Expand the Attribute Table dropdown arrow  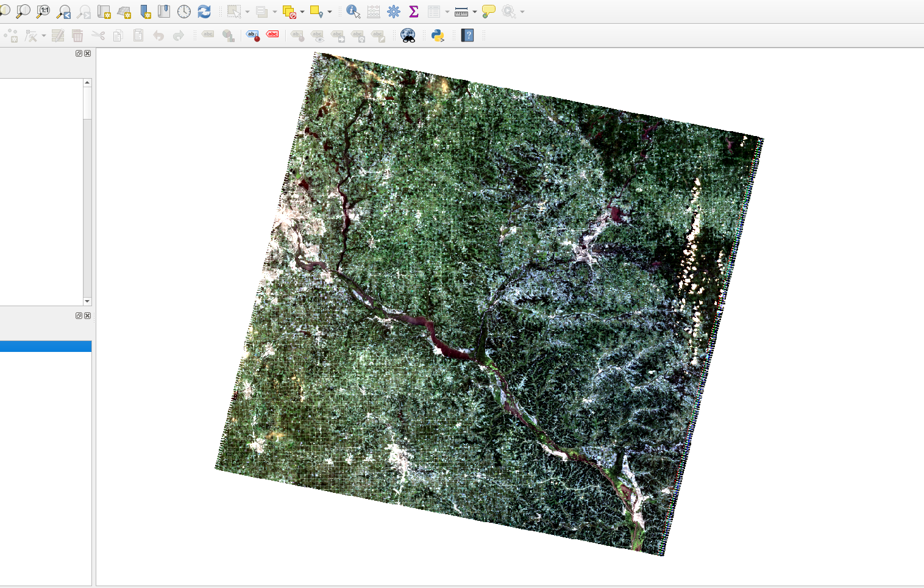click(x=447, y=12)
